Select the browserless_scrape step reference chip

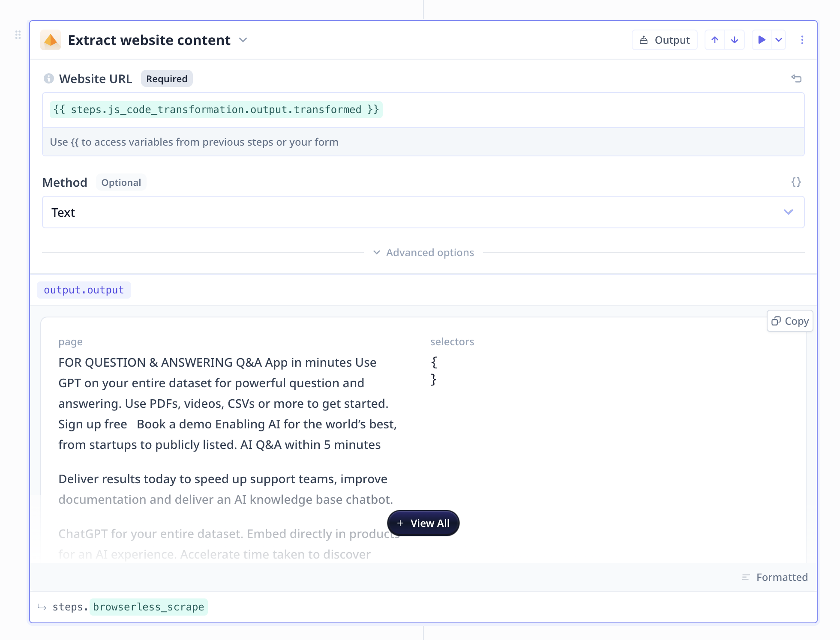(x=148, y=607)
